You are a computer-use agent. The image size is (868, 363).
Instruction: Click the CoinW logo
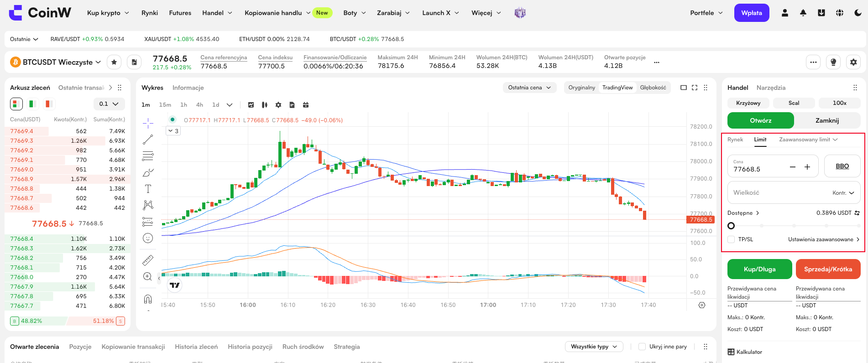pyautogui.click(x=40, y=13)
